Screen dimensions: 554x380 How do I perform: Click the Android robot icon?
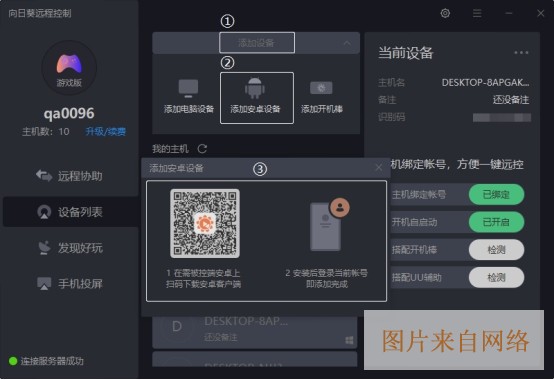pos(255,88)
